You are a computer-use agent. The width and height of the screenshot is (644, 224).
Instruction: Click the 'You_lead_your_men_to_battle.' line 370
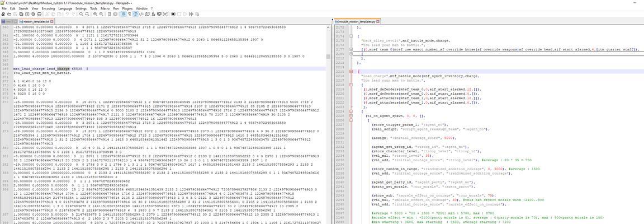pos(42,73)
